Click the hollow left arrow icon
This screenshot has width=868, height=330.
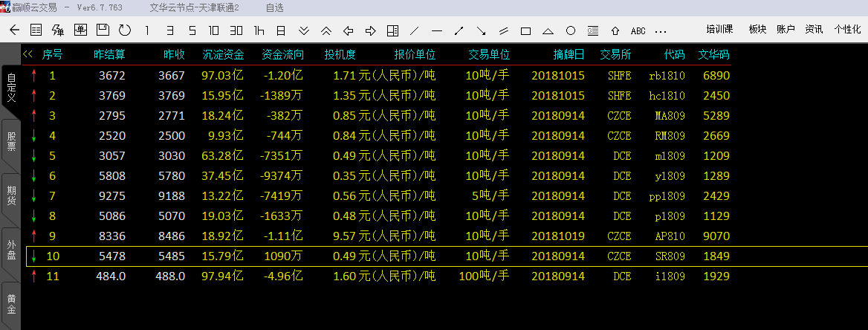point(349,30)
